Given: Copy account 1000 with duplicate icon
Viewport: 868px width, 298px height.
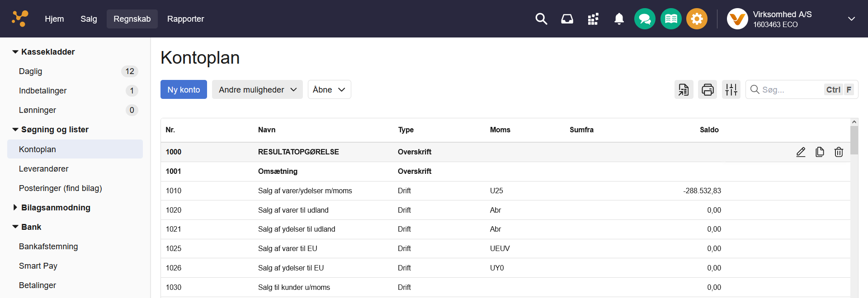Looking at the screenshot, I should pos(820,152).
